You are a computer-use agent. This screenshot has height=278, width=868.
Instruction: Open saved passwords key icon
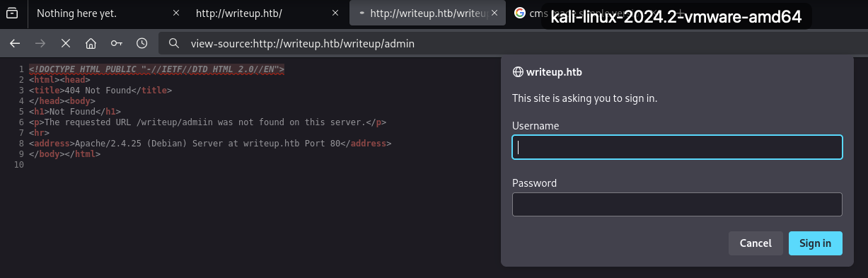tap(117, 43)
